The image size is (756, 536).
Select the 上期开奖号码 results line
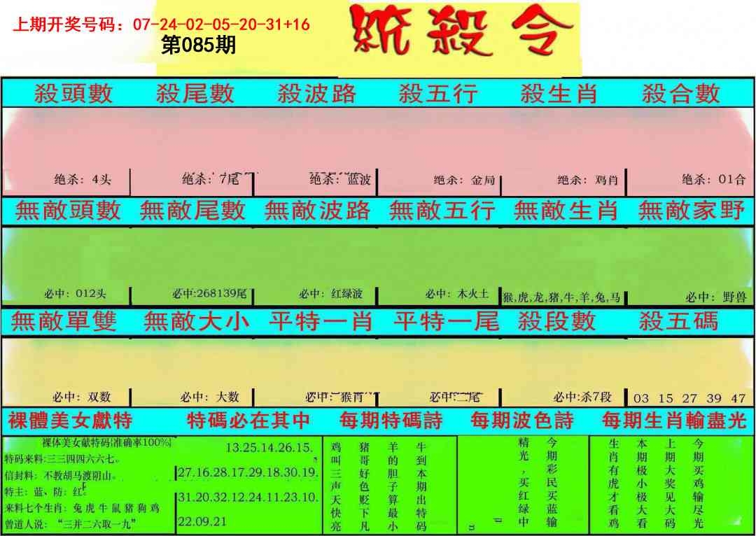pyautogui.click(x=162, y=24)
